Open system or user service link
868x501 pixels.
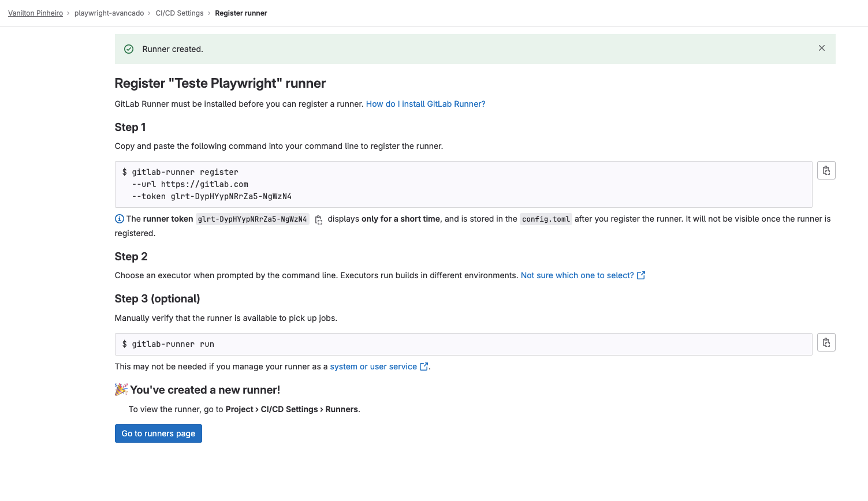374,367
